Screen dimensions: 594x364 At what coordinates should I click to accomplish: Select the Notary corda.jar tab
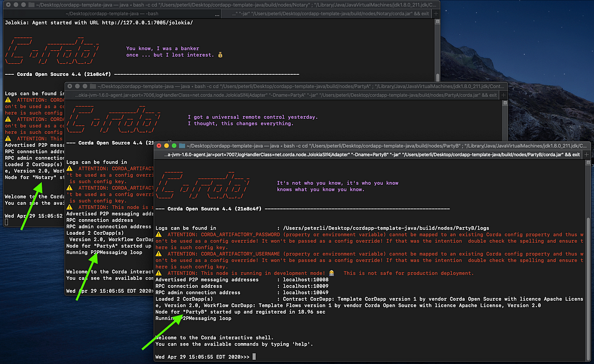pos(327,14)
